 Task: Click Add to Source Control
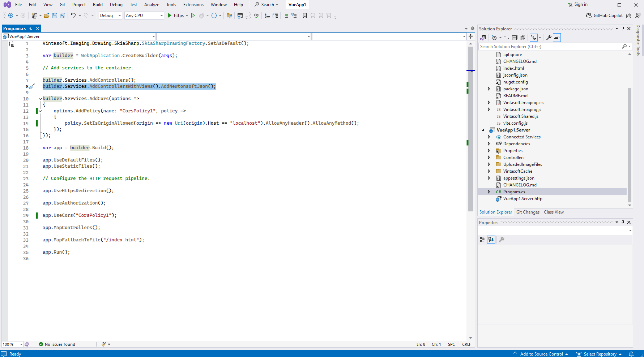click(x=541, y=354)
